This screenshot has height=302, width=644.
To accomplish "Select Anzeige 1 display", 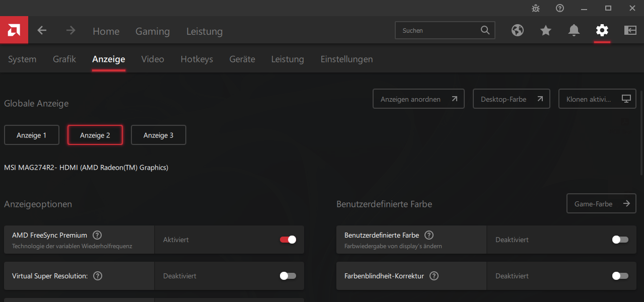I will [32, 135].
